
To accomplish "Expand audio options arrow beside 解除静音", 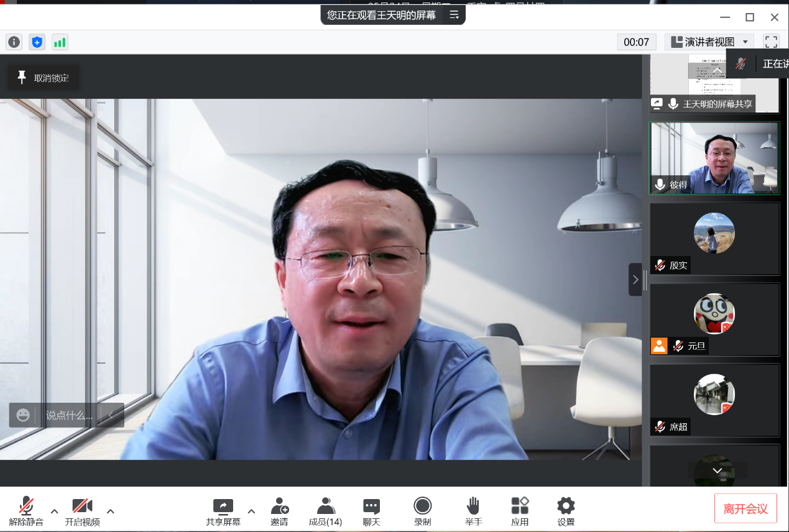I will pos(54,511).
